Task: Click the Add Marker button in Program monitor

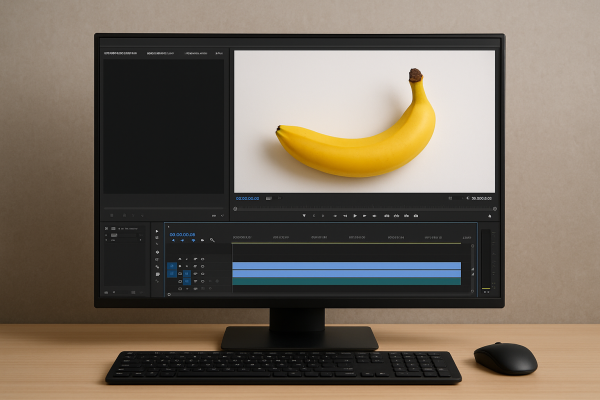Action: coord(304,216)
